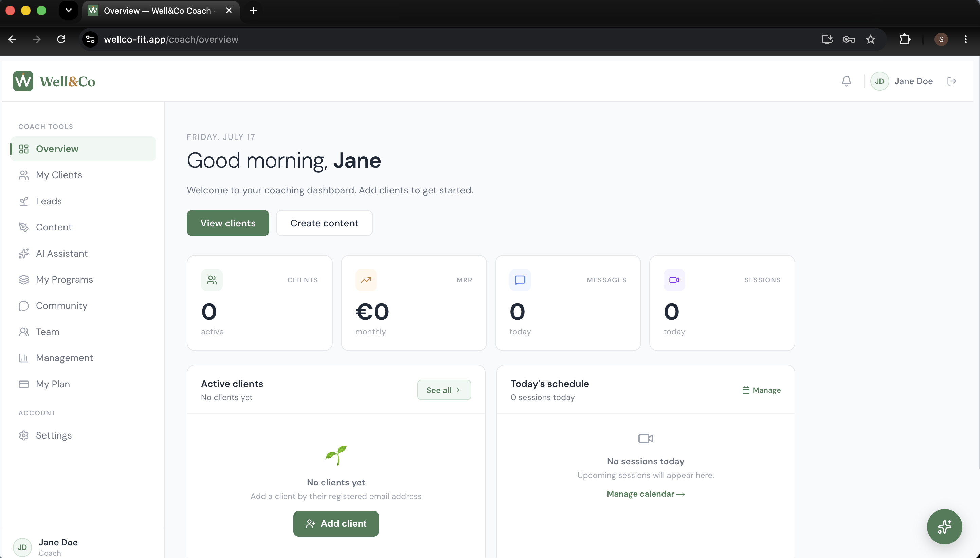Open Community in the sidebar

[83, 306]
